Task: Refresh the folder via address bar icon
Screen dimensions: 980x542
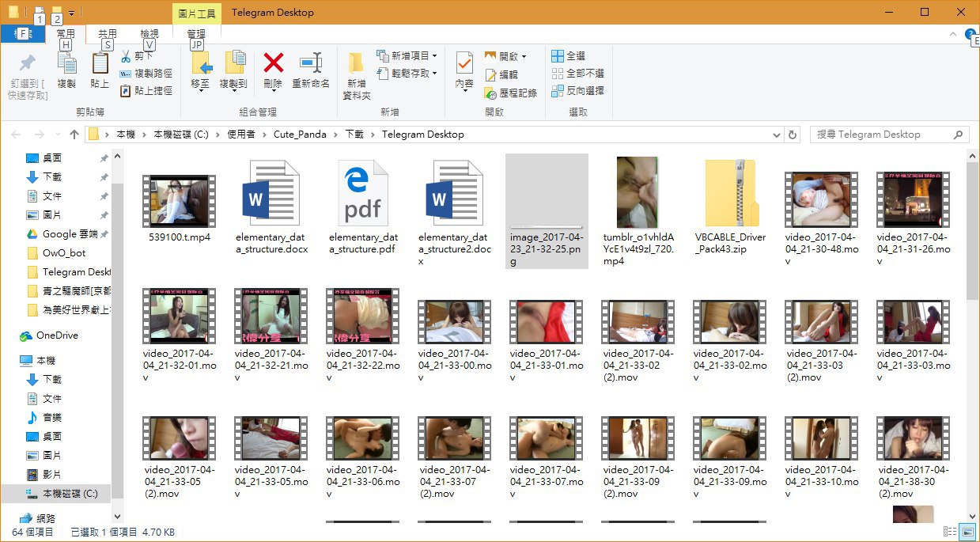Action: coord(793,135)
